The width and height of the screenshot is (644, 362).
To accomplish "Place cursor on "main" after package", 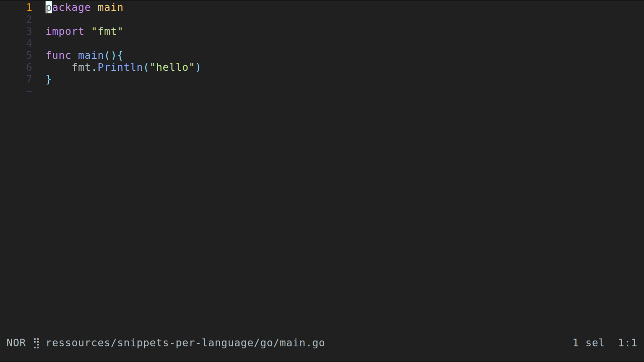I will (110, 7).
